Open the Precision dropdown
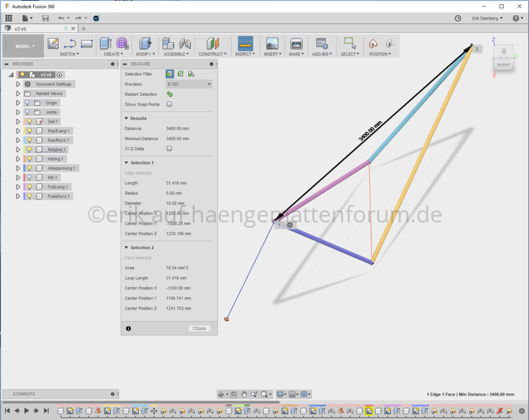This screenshot has height=420, width=529. (188, 84)
